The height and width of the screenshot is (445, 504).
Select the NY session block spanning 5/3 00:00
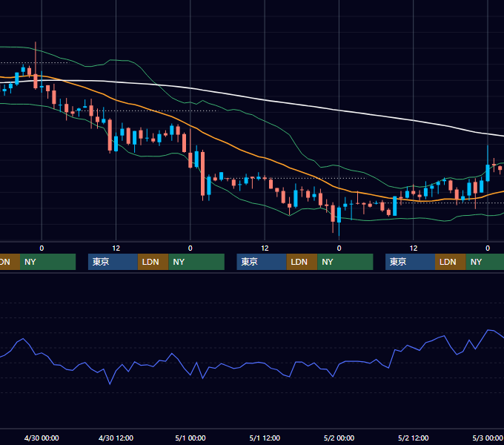pyautogui.click(x=485, y=262)
